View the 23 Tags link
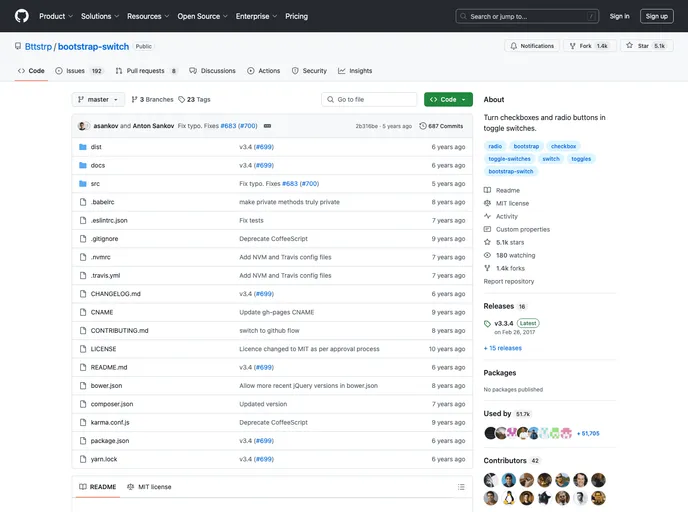Image resolution: width=688 pixels, height=512 pixels. 194,100
